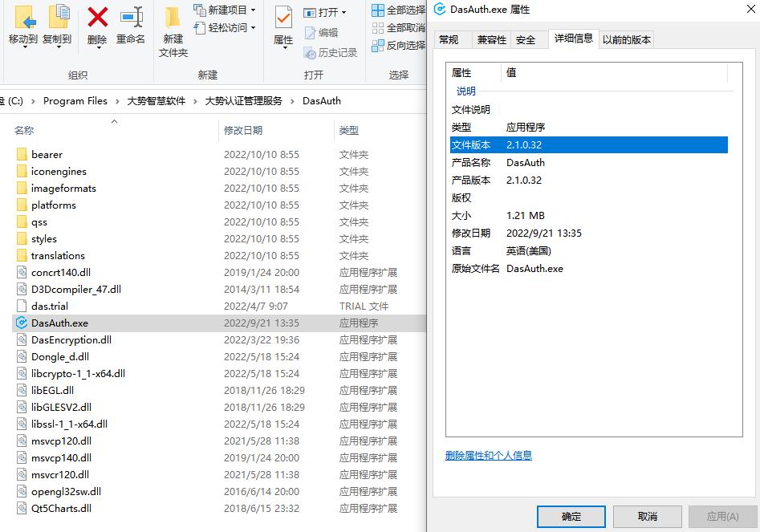Select the imageformats folder icon
760x532 pixels.
coord(22,188)
